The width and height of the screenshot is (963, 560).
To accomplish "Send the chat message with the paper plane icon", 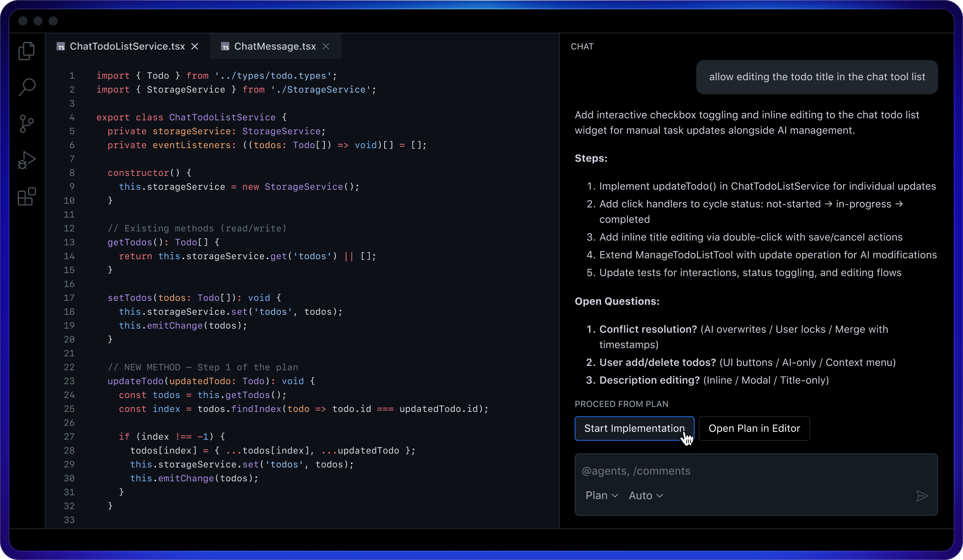I will click(922, 495).
